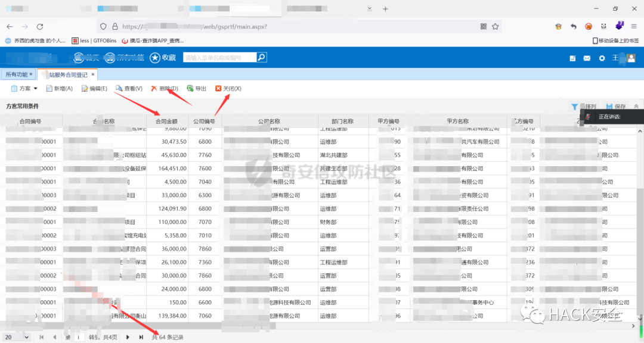Click the 新增(A) toolbar button
This screenshot has width=644, height=343.
(59, 89)
